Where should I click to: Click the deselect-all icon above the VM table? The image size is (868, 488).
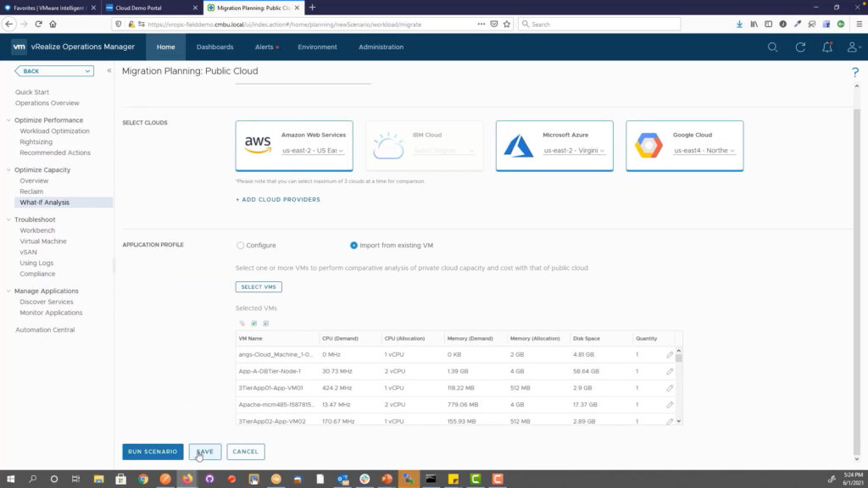click(x=265, y=323)
